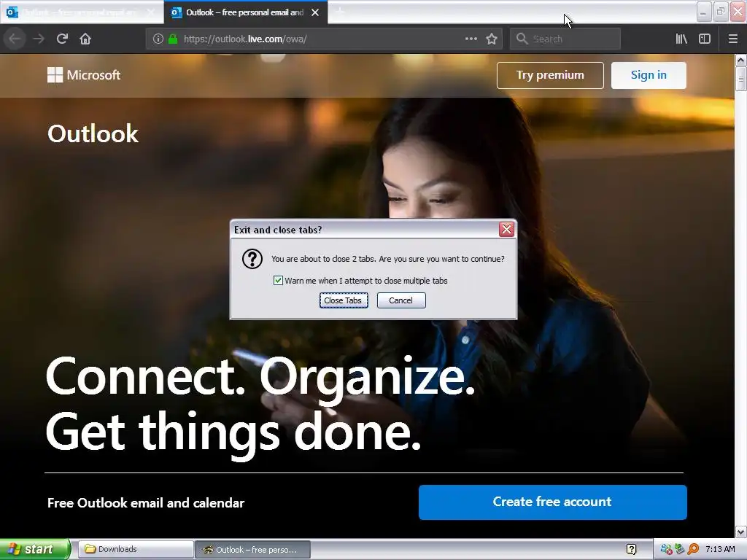Screen dimensions: 747x560
Task: Cancel the exit dialog
Action: tap(401, 300)
